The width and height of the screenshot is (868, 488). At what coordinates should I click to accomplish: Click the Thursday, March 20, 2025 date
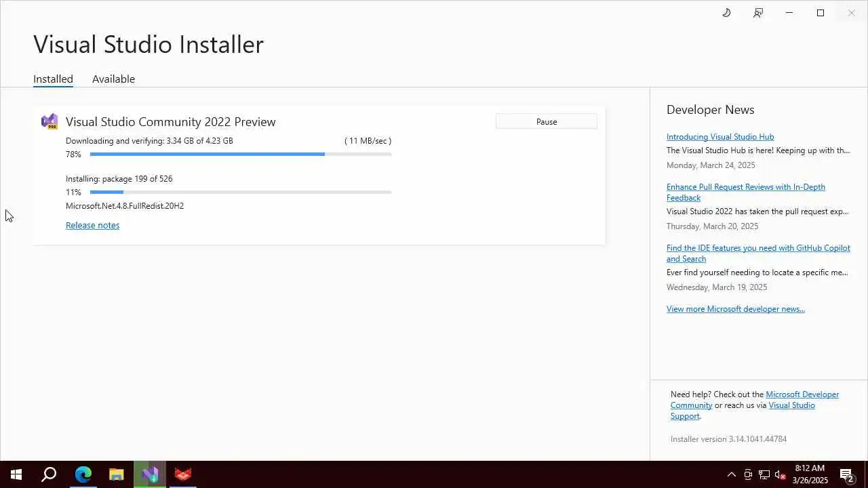[712, 226]
